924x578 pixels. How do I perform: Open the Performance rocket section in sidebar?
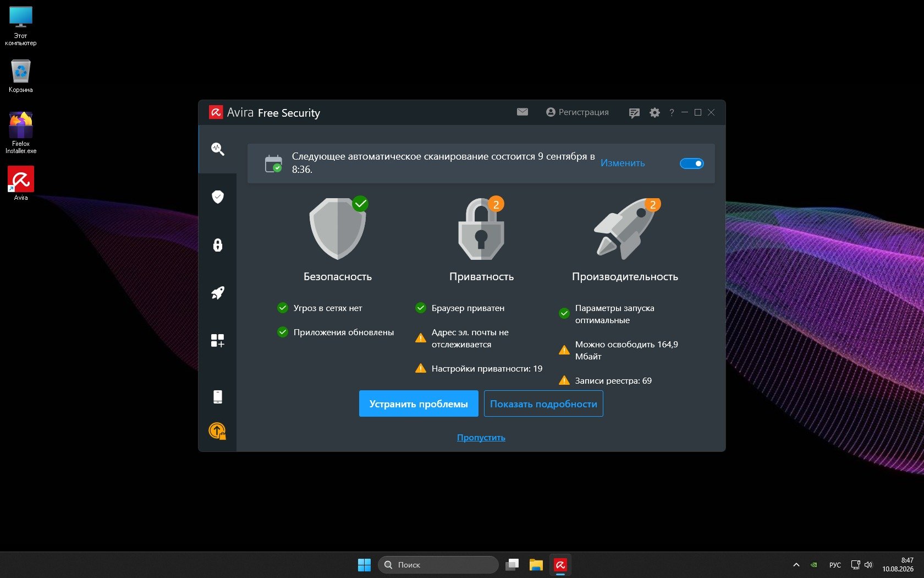(218, 293)
